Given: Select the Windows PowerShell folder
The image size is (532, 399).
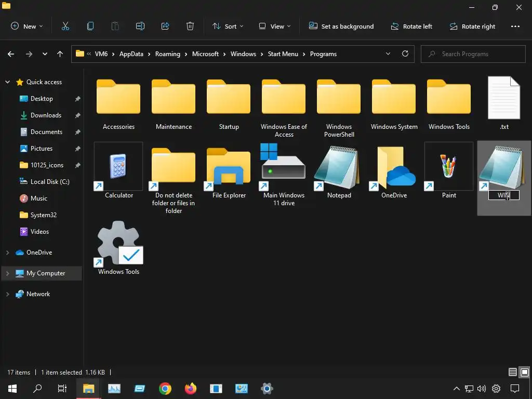Looking at the screenshot, I should coord(339,108).
